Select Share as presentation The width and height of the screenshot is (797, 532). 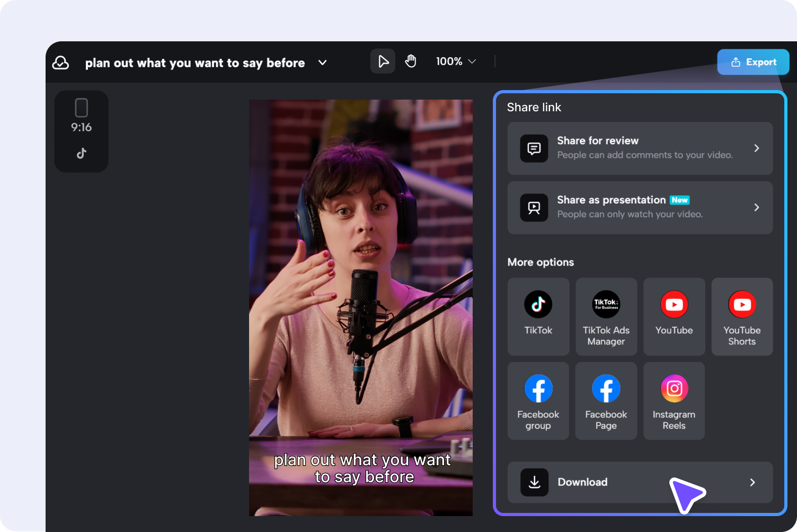click(640, 207)
